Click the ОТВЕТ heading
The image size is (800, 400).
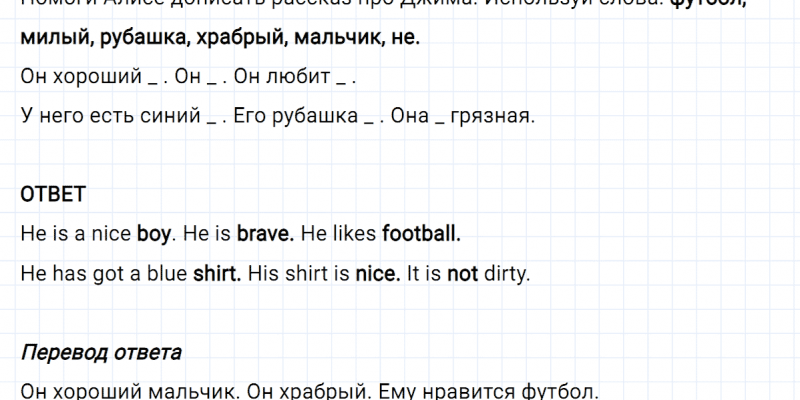pyautogui.click(x=53, y=192)
